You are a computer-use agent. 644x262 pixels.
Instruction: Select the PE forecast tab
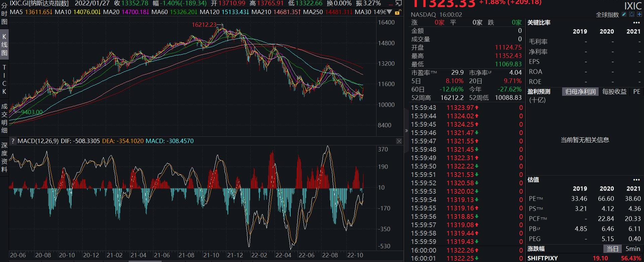tap(637, 91)
